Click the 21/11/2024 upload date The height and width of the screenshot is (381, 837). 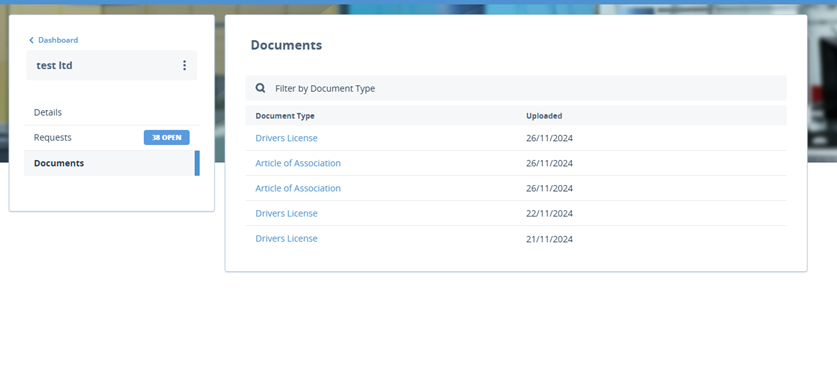(x=549, y=239)
